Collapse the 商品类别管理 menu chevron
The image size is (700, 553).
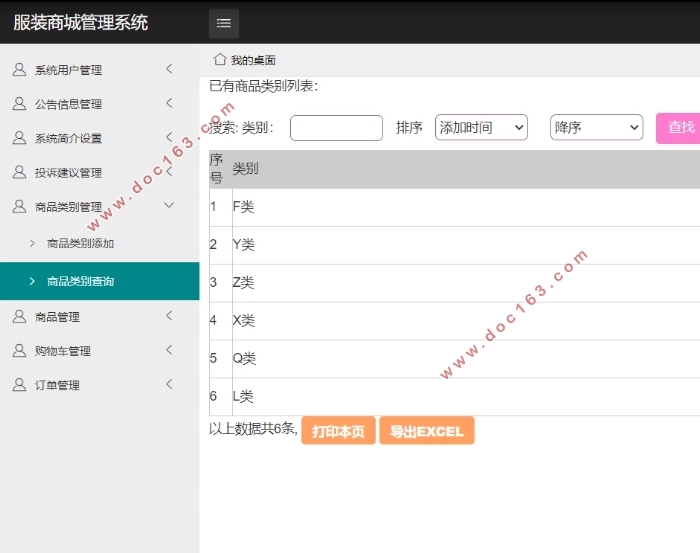(x=169, y=205)
